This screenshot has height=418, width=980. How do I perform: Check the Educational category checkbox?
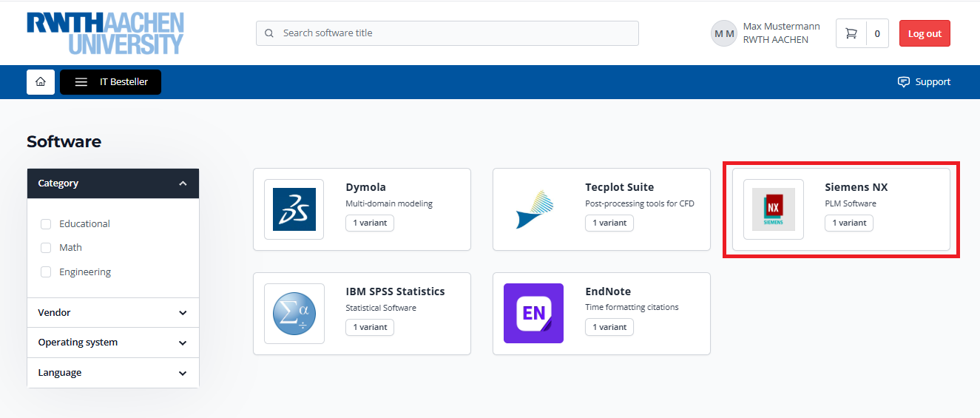click(x=46, y=223)
